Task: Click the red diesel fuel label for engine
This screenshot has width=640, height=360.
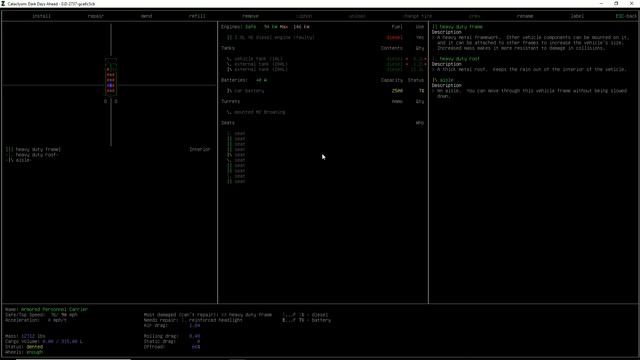Action: tap(394, 38)
